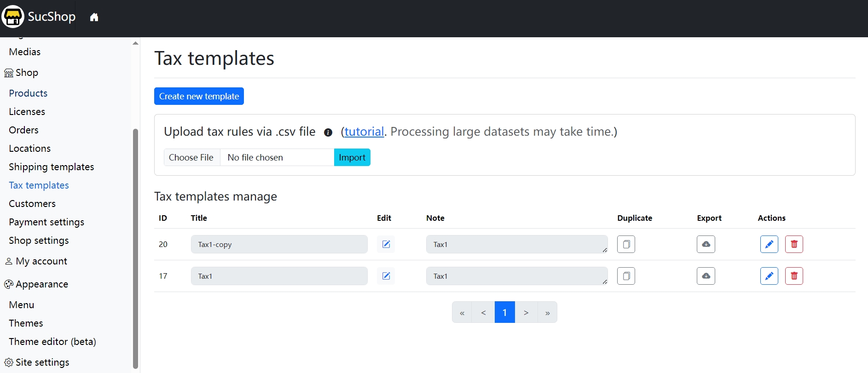Duplicate the Tax1 template
The image size is (868, 373).
click(x=626, y=276)
